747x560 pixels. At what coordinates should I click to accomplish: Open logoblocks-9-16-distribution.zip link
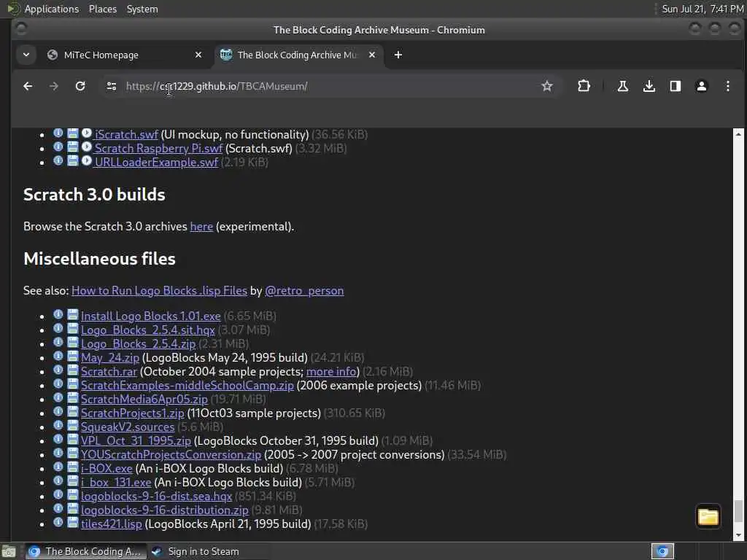pyautogui.click(x=164, y=510)
